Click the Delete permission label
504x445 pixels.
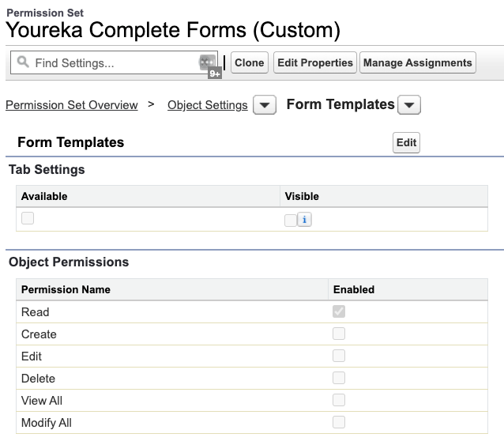[38, 379]
